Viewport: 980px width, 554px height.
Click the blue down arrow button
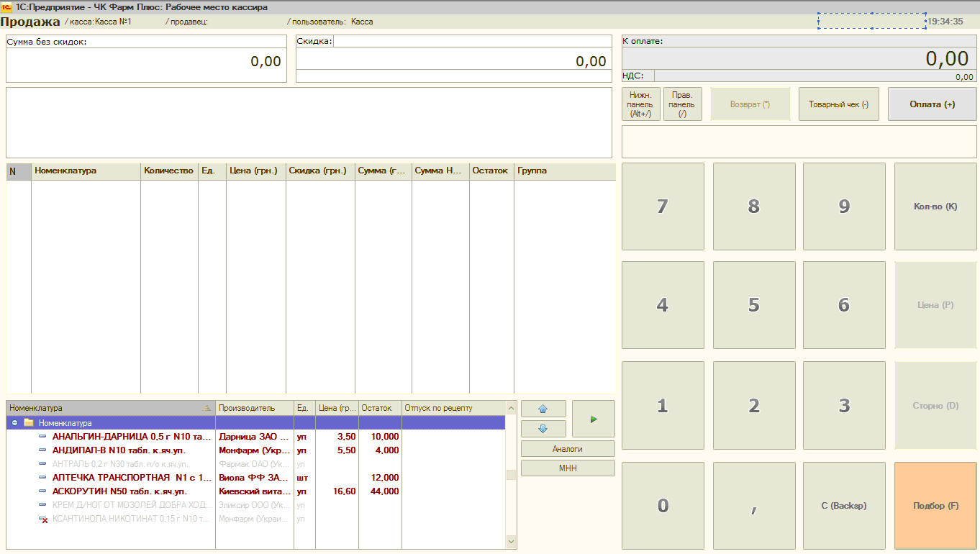tap(543, 429)
